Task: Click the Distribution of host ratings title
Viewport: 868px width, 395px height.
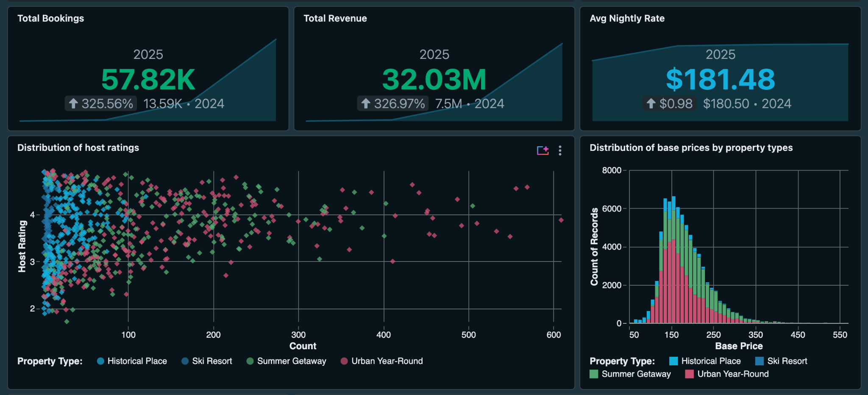Action: tap(78, 147)
